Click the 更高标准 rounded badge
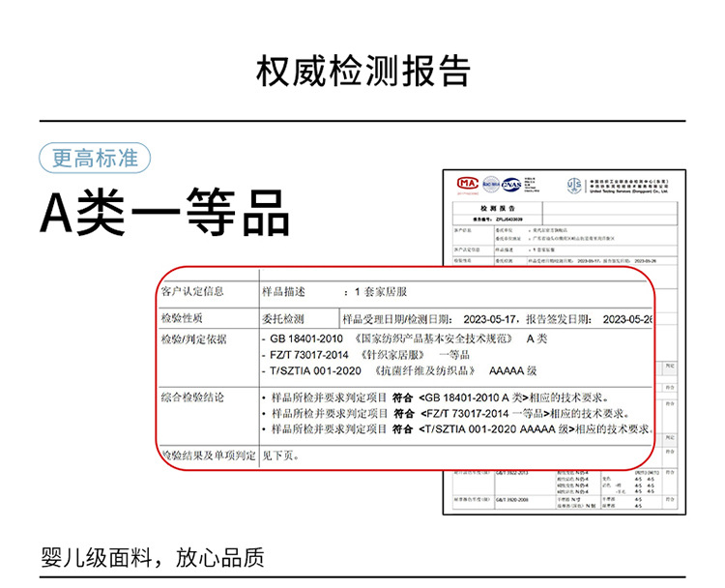 [x=95, y=159]
